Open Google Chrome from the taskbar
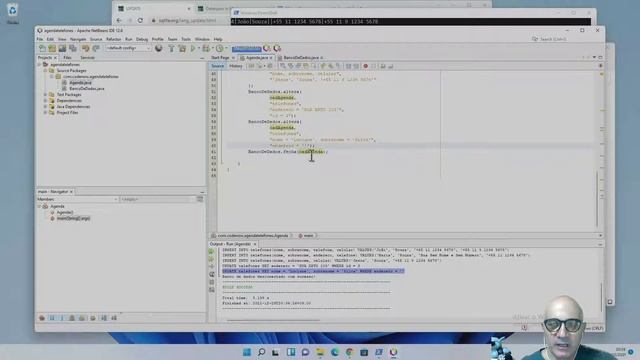Screen dimensions: 640x360 click(x=349, y=352)
